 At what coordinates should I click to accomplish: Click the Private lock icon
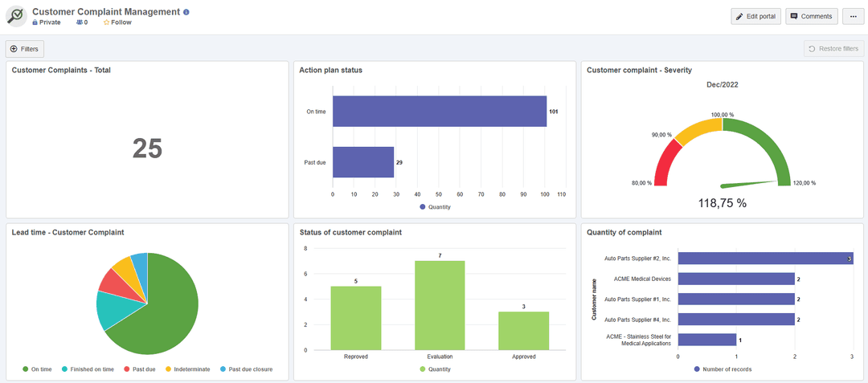point(35,22)
